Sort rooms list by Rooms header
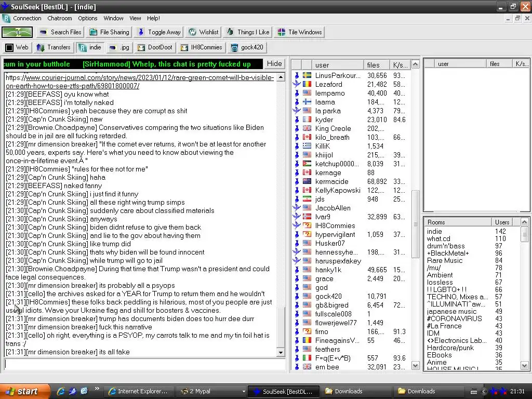532x399 pixels. (457, 222)
